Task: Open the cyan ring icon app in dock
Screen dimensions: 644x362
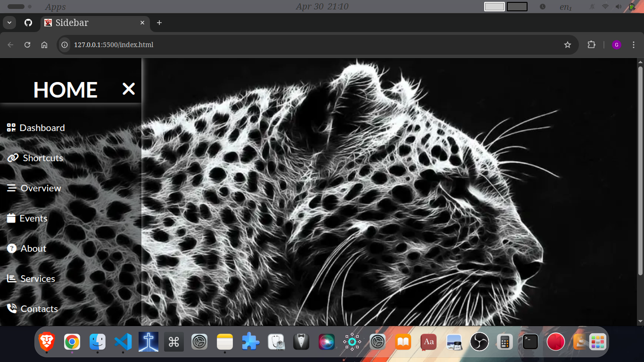Action: tap(352, 342)
